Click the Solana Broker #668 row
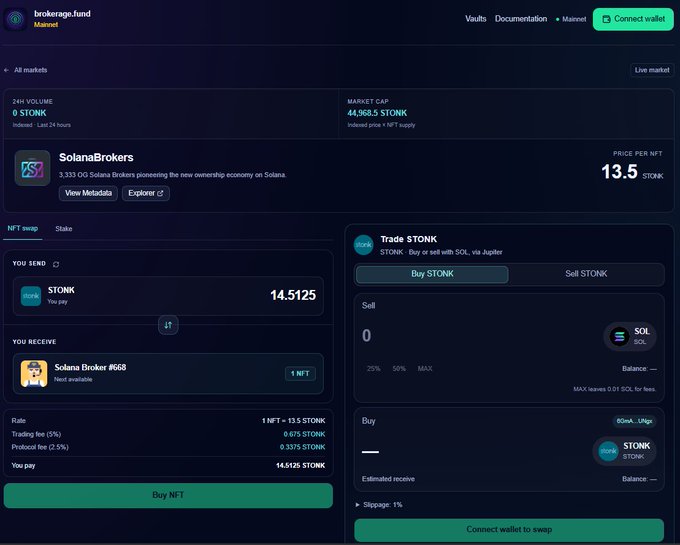Image resolution: width=680 pixels, height=545 pixels. point(168,373)
